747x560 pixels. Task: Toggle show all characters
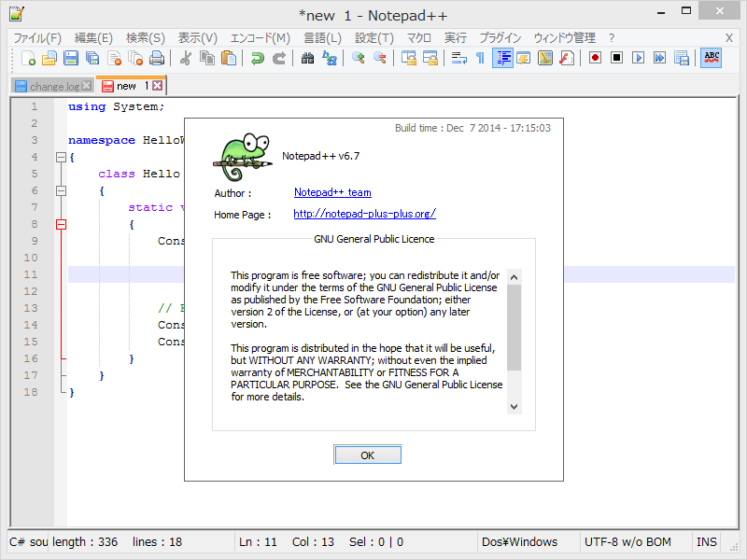(481, 58)
